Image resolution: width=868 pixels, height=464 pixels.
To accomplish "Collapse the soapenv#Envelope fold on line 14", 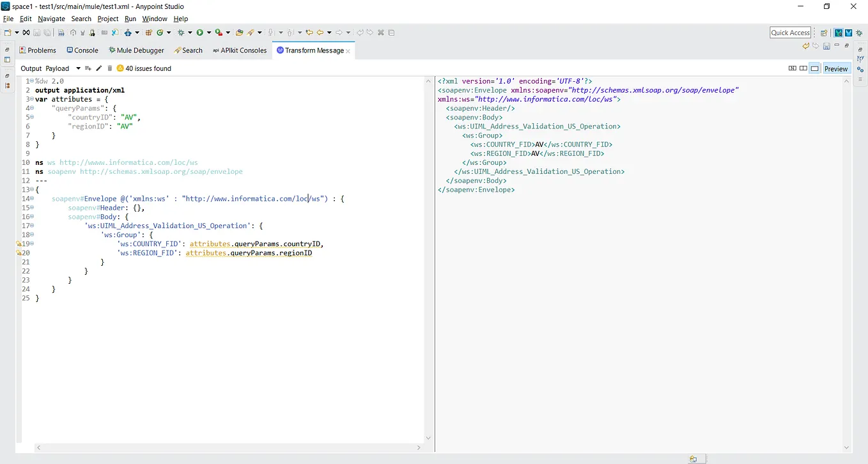I will point(31,199).
